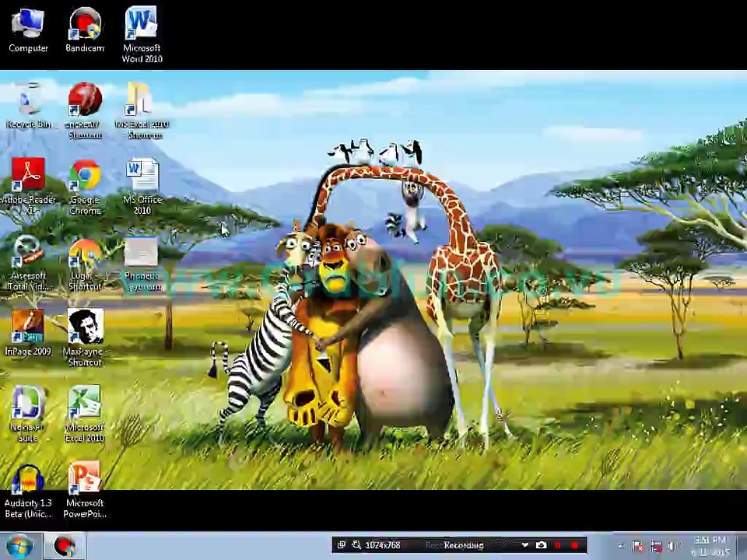Select the red cricket ball game shortcut
The height and width of the screenshot is (560, 747).
click(x=85, y=110)
